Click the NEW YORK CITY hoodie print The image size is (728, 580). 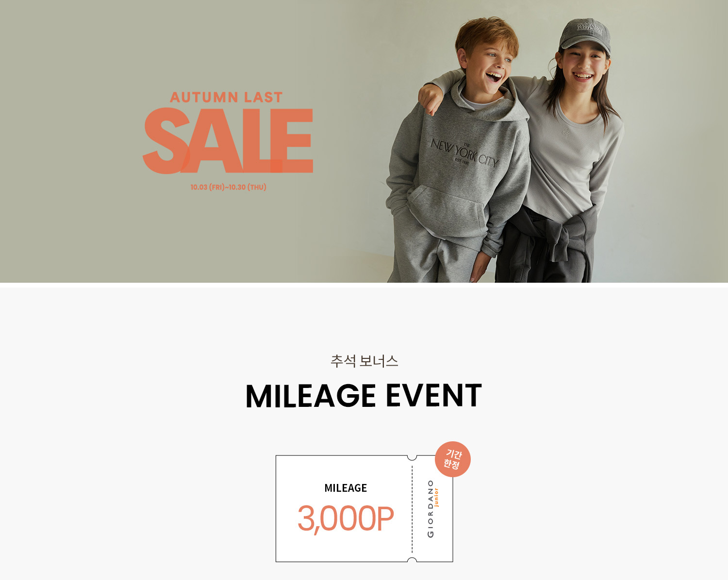(464, 153)
